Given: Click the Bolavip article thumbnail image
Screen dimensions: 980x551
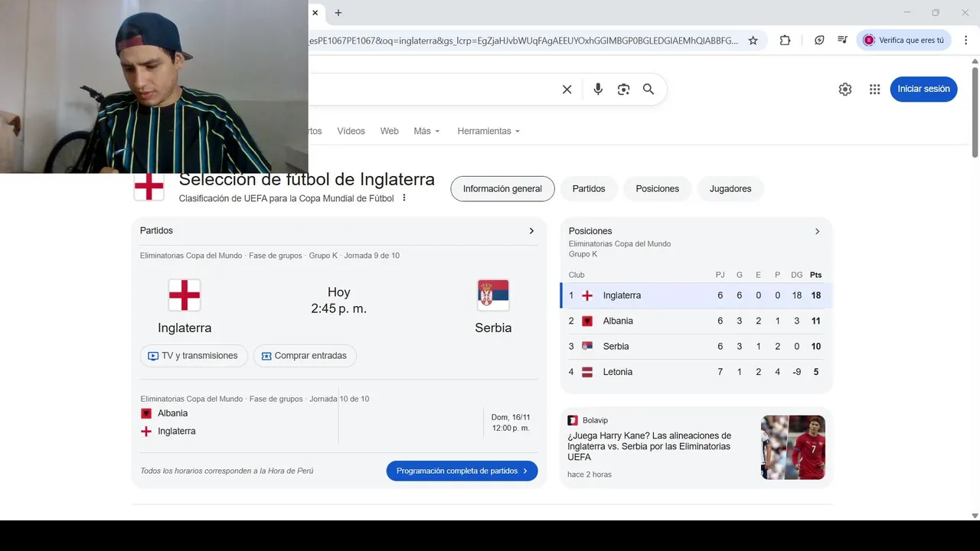Looking at the screenshot, I should pyautogui.click(x=793, y=448).
